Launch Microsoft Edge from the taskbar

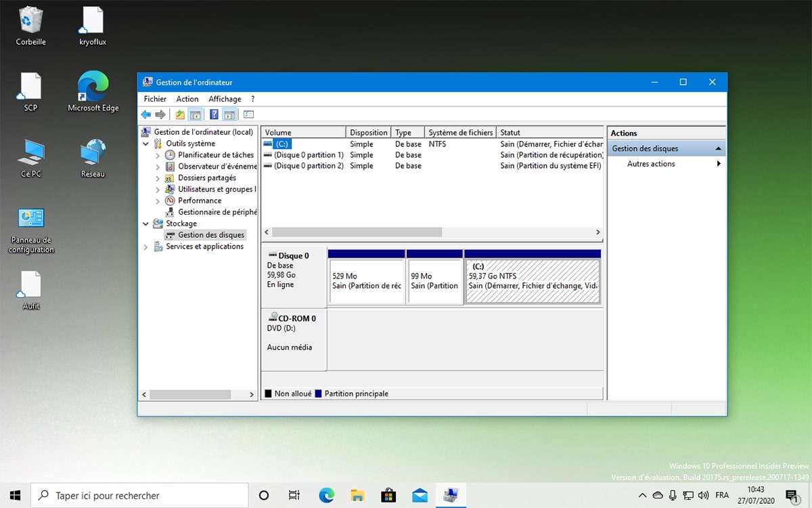[x=327, y=496]
